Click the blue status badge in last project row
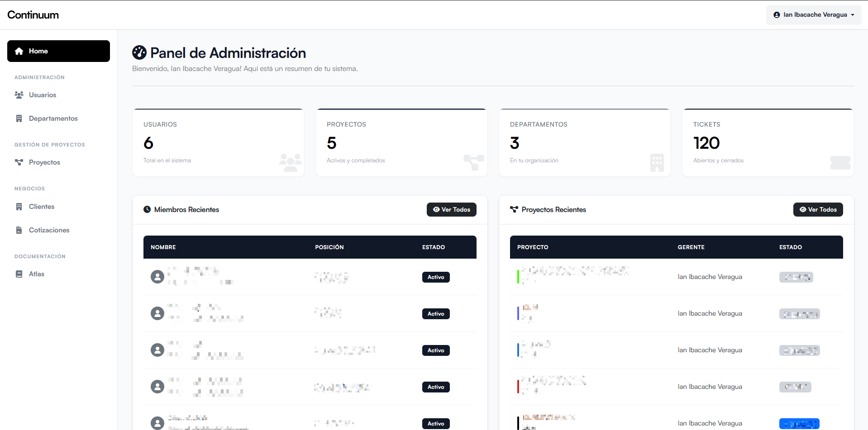The image size is (868, 430). pos(799,424)
